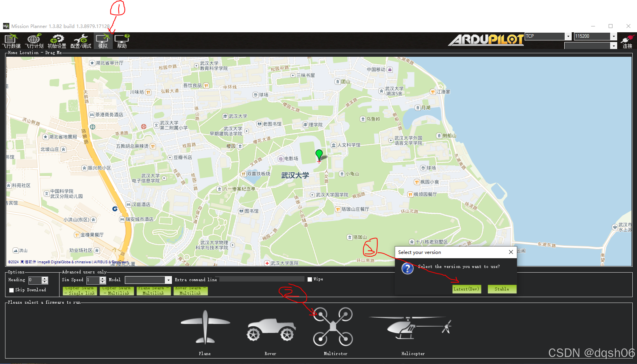The height and width of the screenshot is (364, 637).
Task: Click the Multirotor label text
Action: point(336,354)
